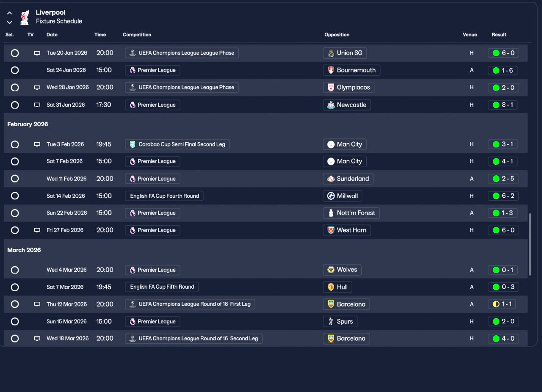Click Champions League logo on Tue 20 Jan row
The height and width of the screenshot is (392, 542).
(133, 53)
